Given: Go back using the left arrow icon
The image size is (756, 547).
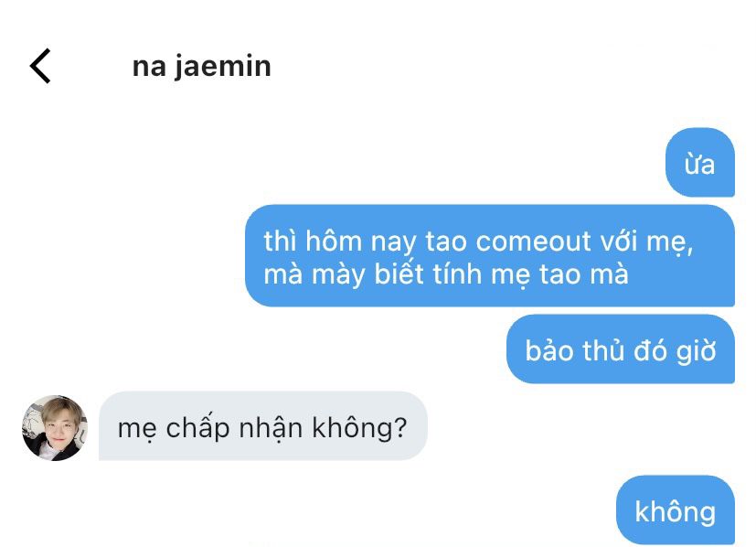Looking at the screenshot, I should tap(40, 66).
